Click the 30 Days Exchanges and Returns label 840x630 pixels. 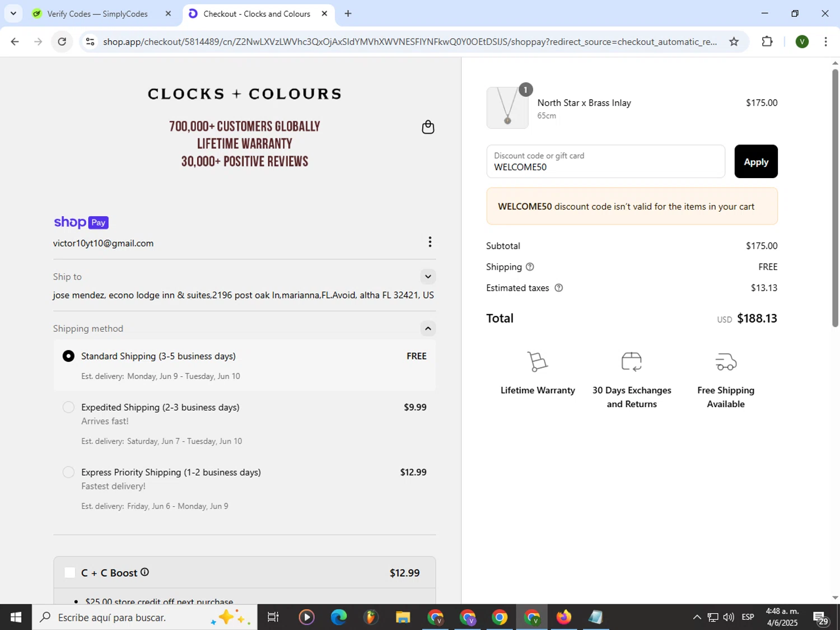point(632,397)
